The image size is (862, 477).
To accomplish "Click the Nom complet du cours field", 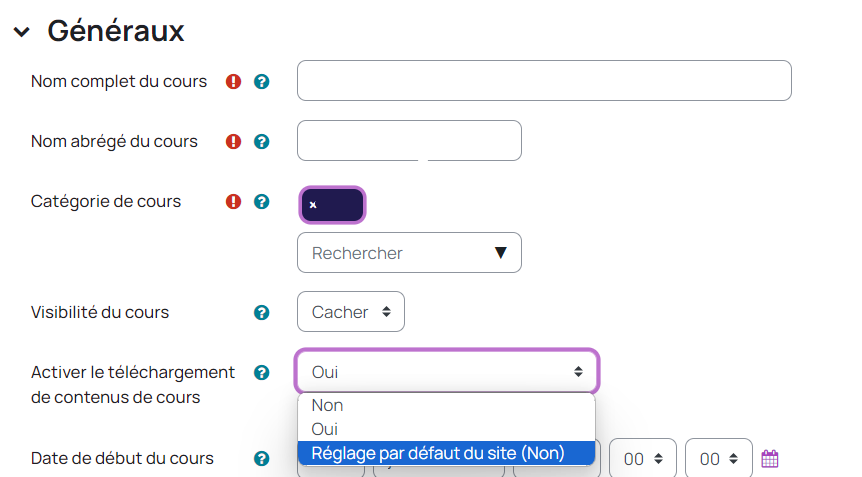I will click(x=544, y=81).
